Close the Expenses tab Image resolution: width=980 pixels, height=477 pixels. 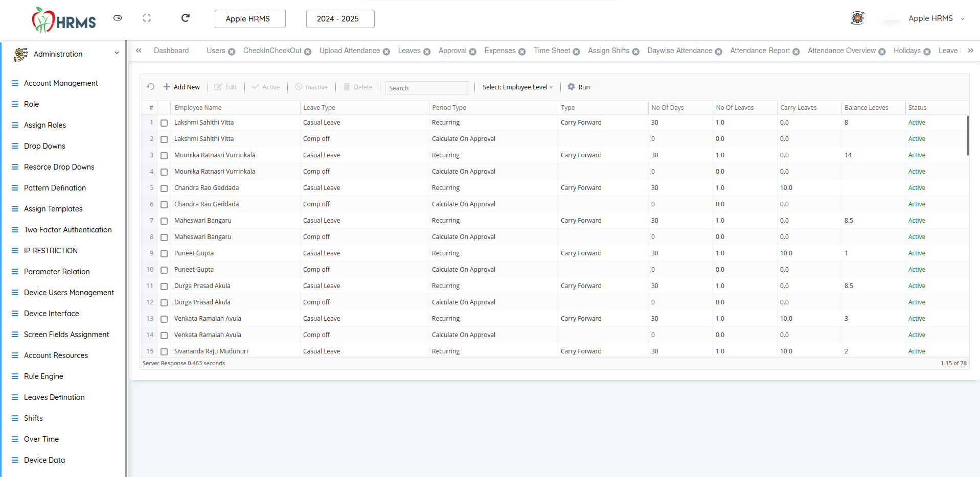pos(522,52)
